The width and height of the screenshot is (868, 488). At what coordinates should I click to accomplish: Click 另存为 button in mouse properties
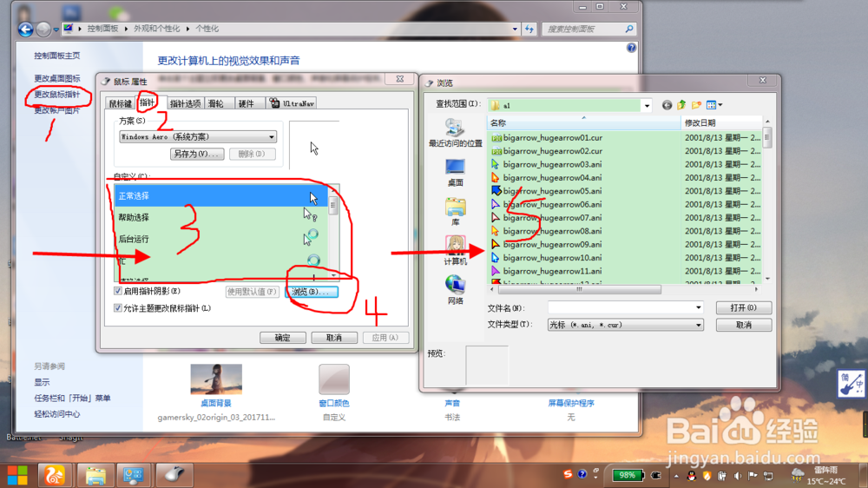click(x=196, y=154)
